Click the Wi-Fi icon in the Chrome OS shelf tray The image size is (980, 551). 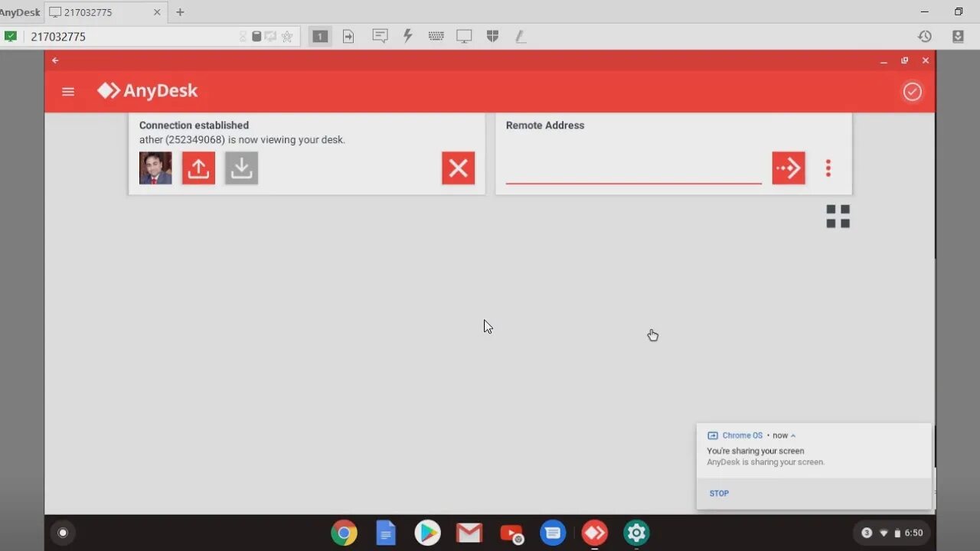pyautogui.click(x=884, y=533)
